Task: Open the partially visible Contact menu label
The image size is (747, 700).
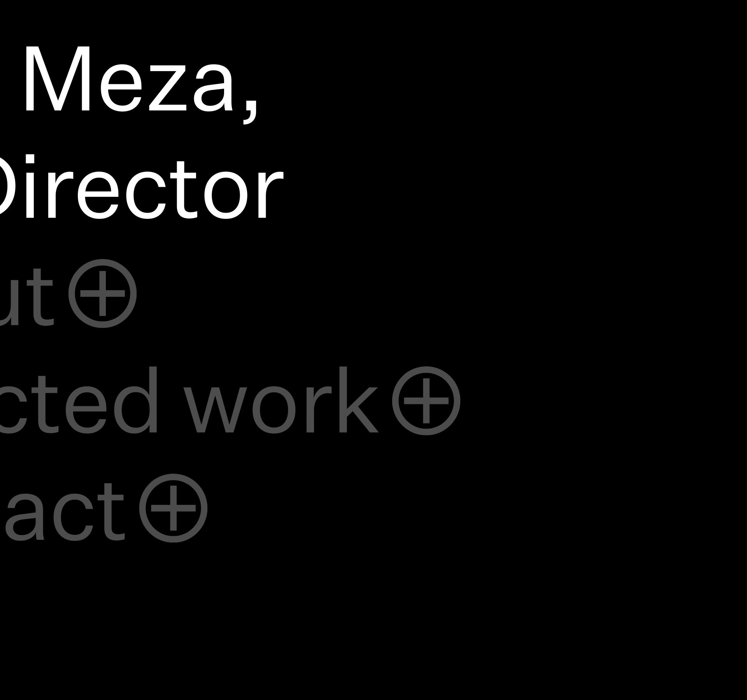Action: pyautogui.click(x=62, y=513)
